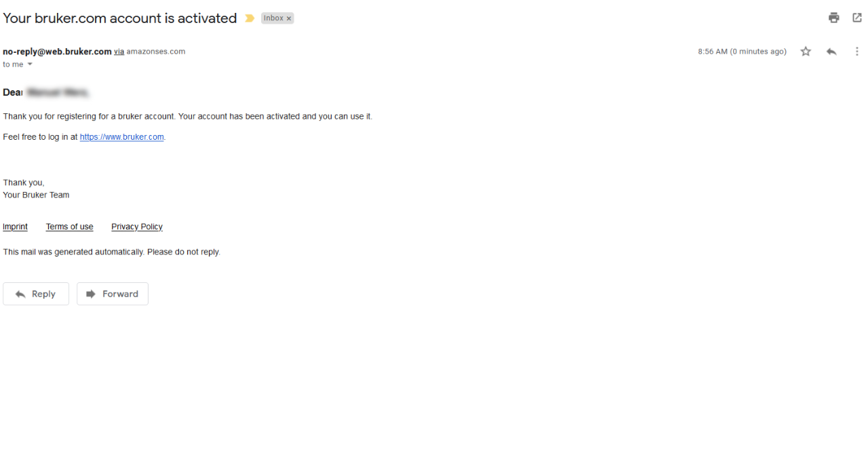Open the Privacy Policy link
868x456 pixels.
tap(137, 227)
